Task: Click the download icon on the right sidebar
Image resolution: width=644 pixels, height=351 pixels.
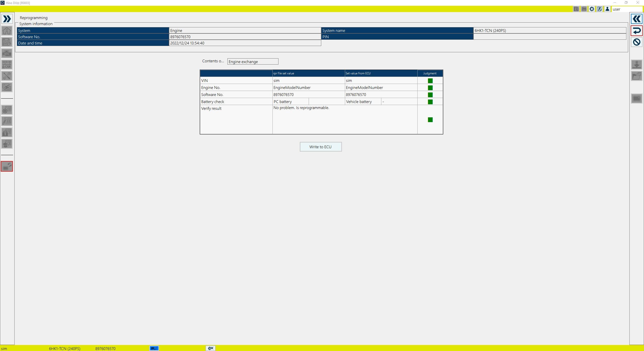Action: click(x=637, y=65)
